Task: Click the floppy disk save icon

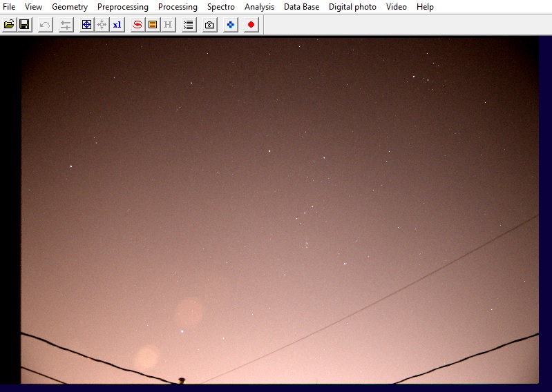Action: 24,25
